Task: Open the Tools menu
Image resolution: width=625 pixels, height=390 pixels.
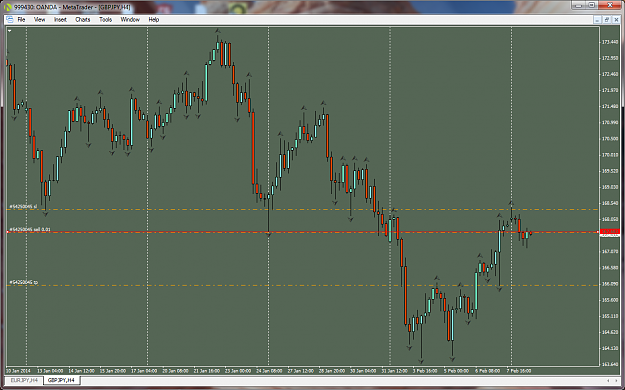Action: coord(105,20)
